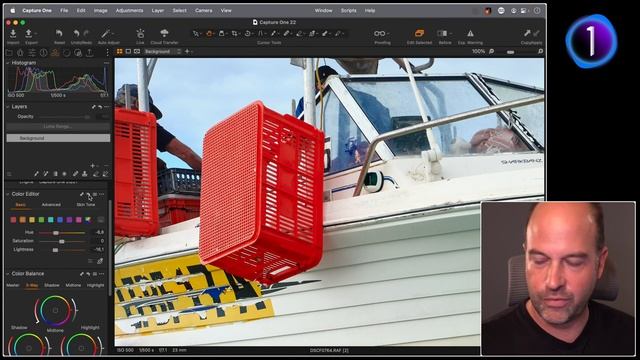Select the green color swatch
Image resolution: width=640 pixels, height=360 pixels.
pos(41,220)
